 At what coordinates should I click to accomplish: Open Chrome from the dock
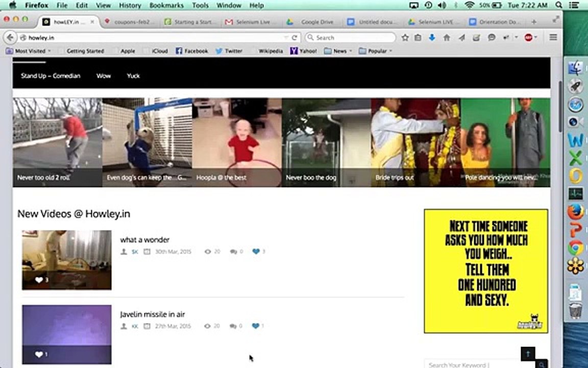click(575, 248)
